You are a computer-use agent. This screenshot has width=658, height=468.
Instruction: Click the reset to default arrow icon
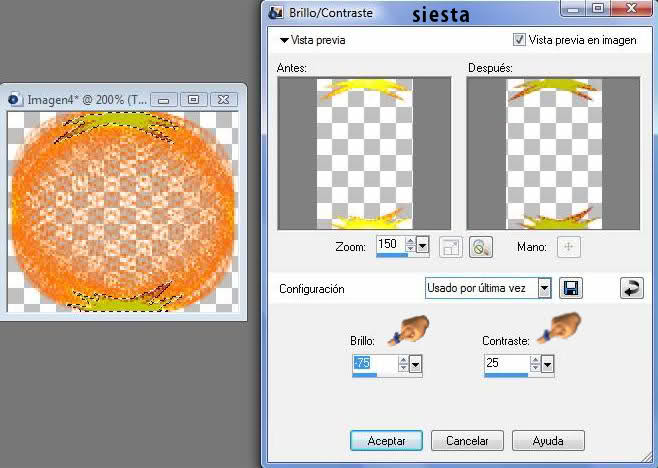click(632, 288)
